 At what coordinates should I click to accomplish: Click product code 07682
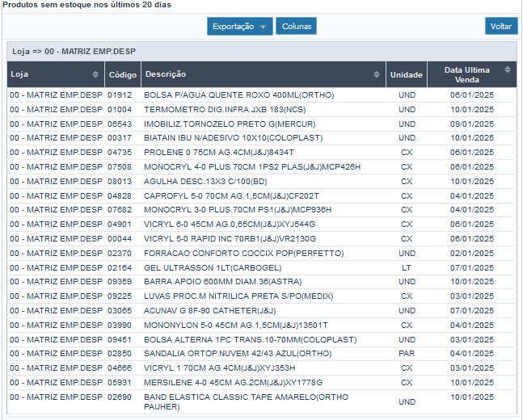(120, 210)
